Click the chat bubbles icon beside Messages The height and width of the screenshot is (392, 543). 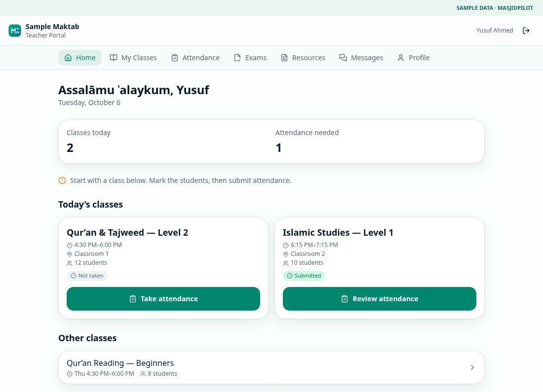point(343,58)
